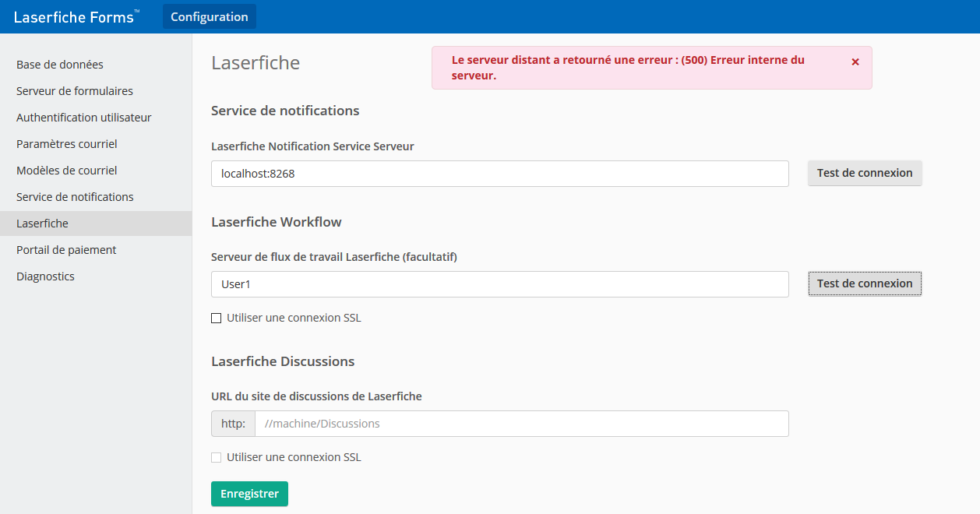Enable SSL connection for Workflow server
The width and height of the screenshot is (980, 514).
pyautogui.click(x=217, y=318)
